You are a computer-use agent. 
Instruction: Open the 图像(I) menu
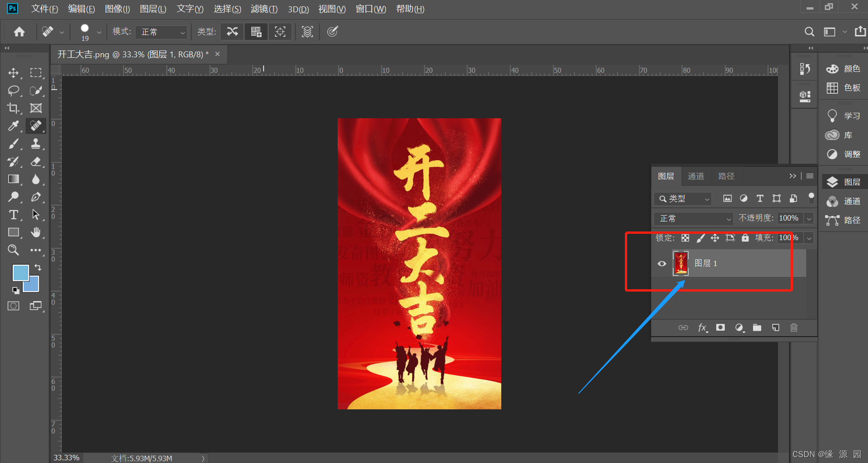point(117,9)
